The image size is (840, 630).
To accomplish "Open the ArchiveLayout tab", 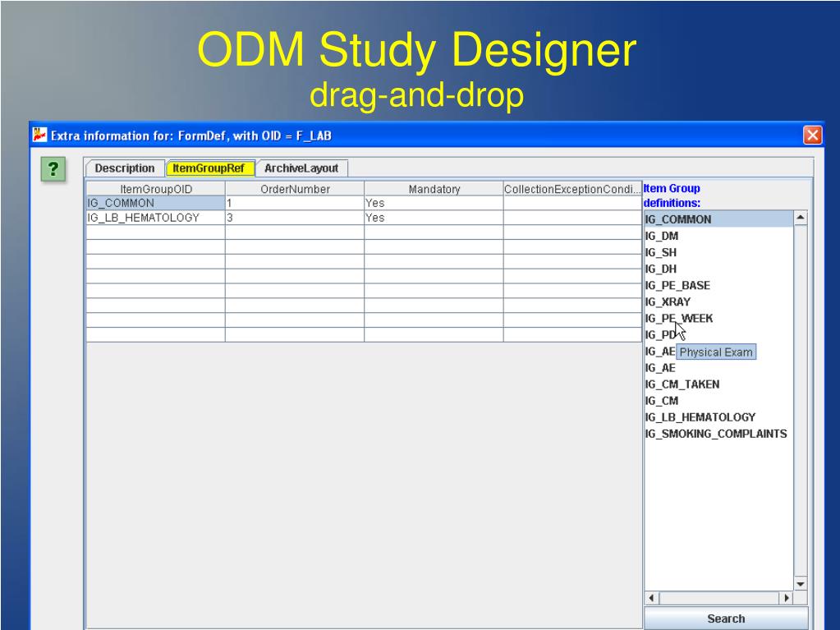I will tap(301, 168).
